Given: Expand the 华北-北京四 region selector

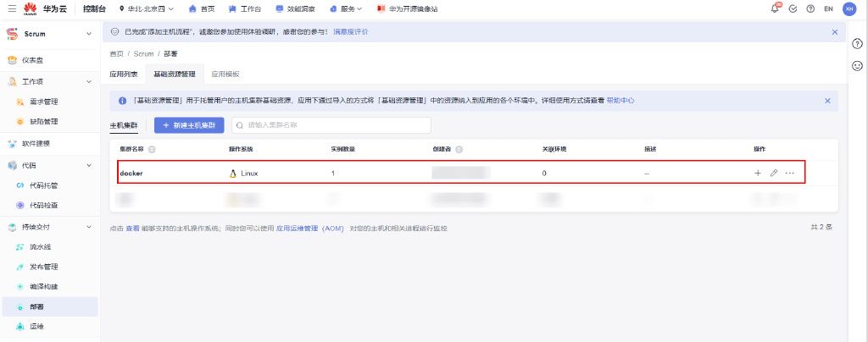Looking at the screenshot, I should [x=147, y=8].
